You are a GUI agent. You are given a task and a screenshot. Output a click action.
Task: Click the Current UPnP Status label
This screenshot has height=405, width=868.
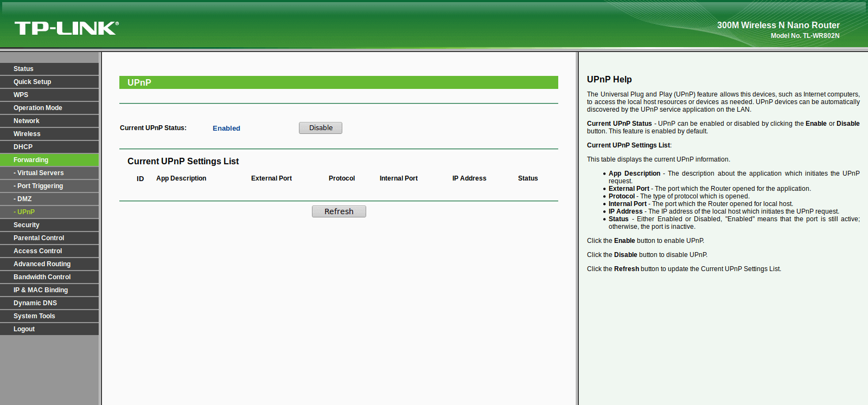(x=153, y=128)
